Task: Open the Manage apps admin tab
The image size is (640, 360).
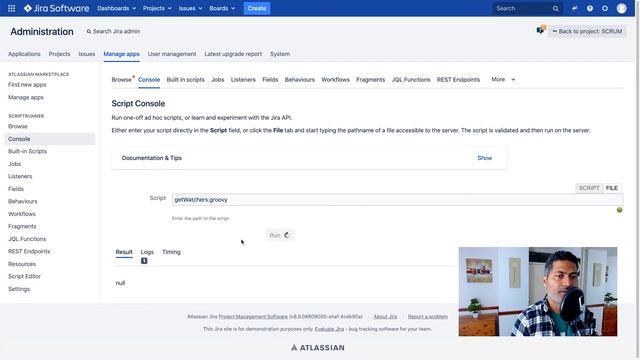Action: tap(121, 54)
